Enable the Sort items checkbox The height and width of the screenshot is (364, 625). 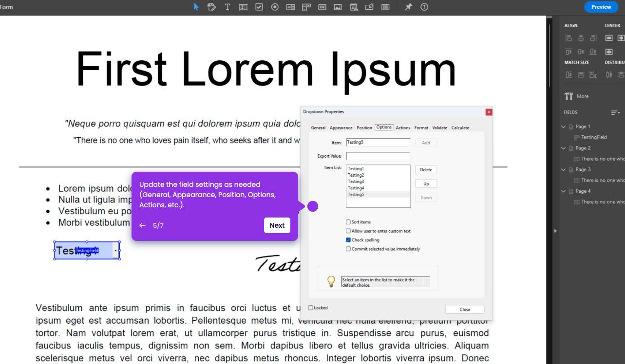pos(348,222)
